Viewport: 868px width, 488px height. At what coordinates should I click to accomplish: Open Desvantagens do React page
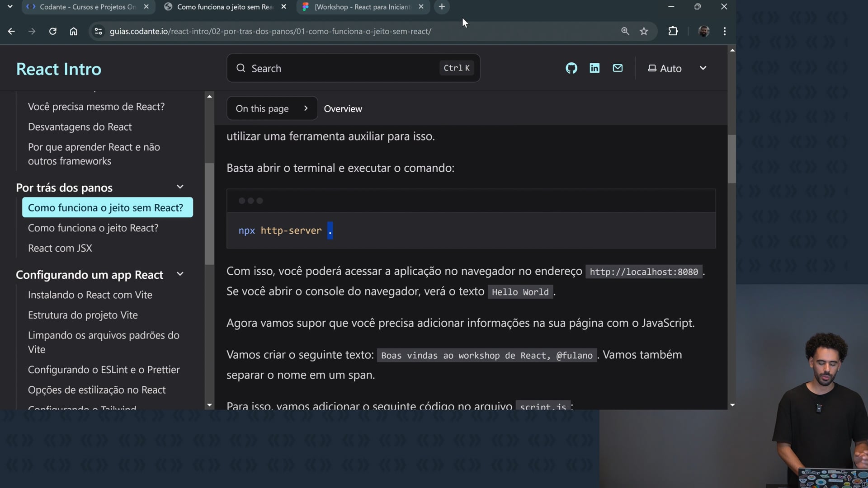click(x=80, y=127)
